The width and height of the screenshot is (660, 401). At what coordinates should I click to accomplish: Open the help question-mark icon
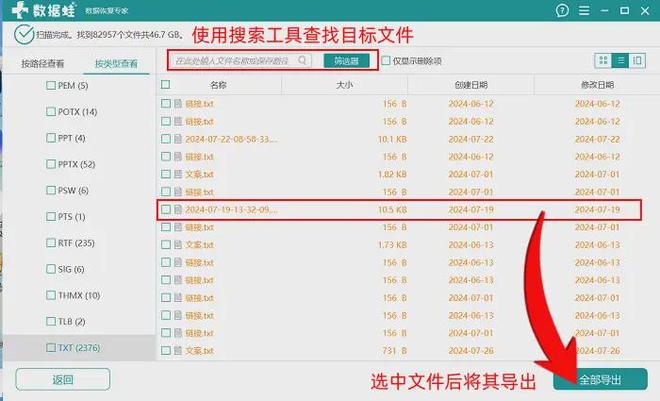tap(562, 11)
